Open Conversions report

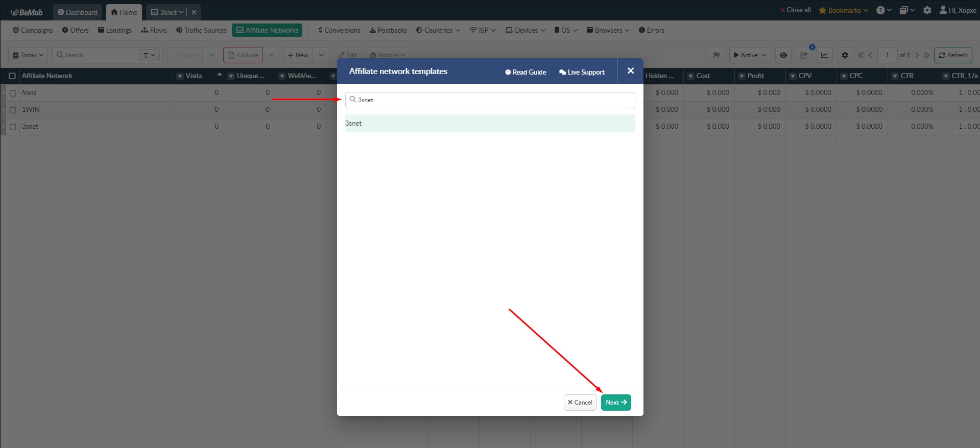pyautogui.click(x=339, y=30)
